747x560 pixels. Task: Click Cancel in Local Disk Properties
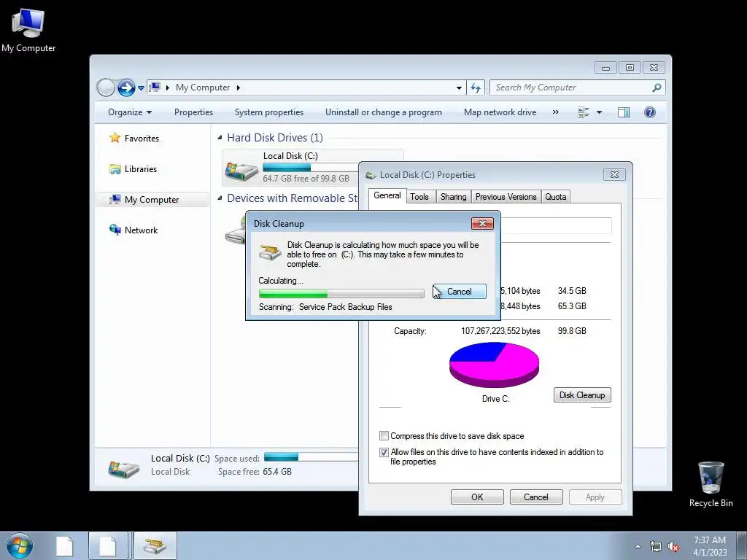536,497
